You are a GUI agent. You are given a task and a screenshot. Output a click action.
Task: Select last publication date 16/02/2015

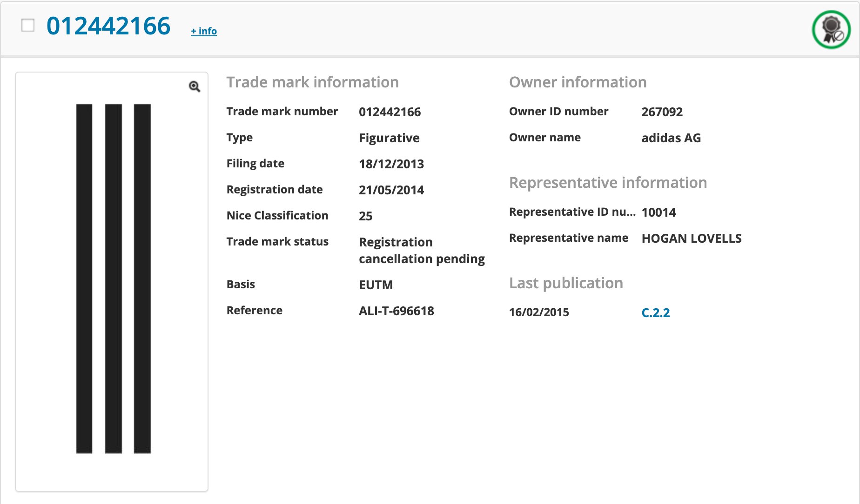pos(539,312)
